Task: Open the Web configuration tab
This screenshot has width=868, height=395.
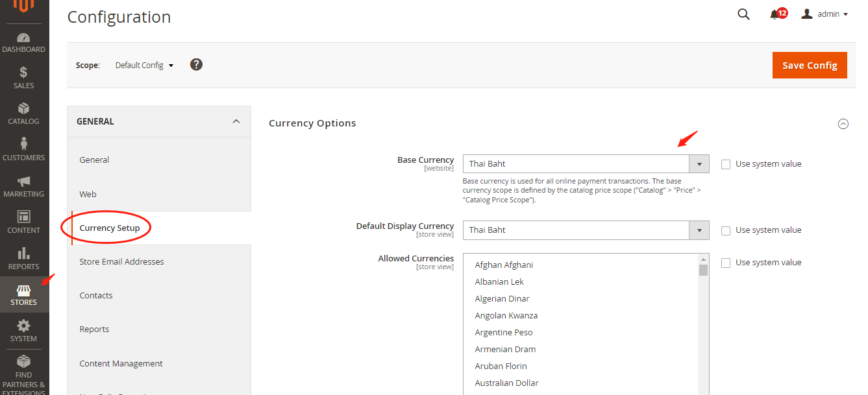Action: pyautogui.click(x=159, y=194)
